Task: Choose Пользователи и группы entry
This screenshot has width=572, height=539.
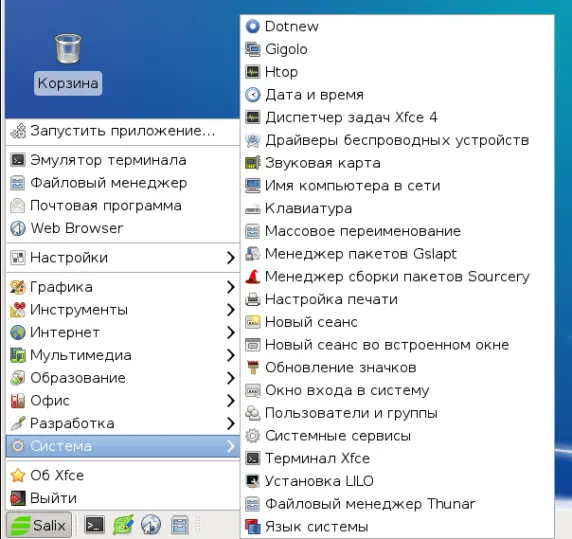Action: pos(397,413)
